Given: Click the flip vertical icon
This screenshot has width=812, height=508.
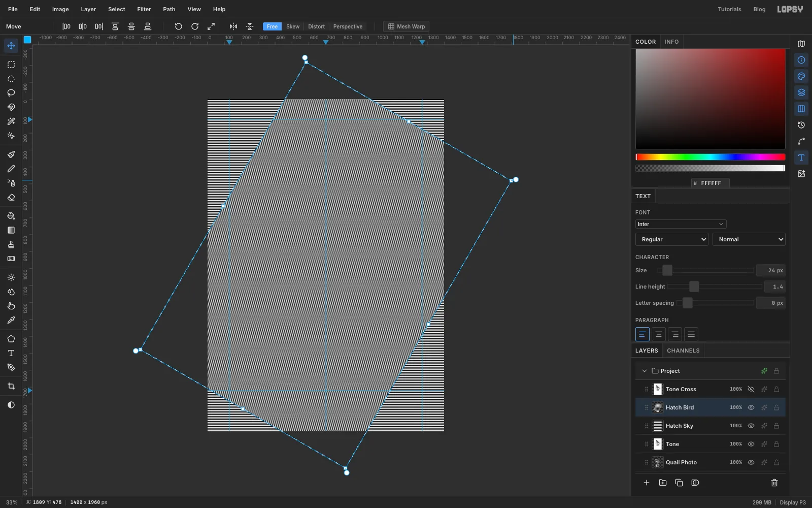Looking at the screenshot, I should pos(250,26).
